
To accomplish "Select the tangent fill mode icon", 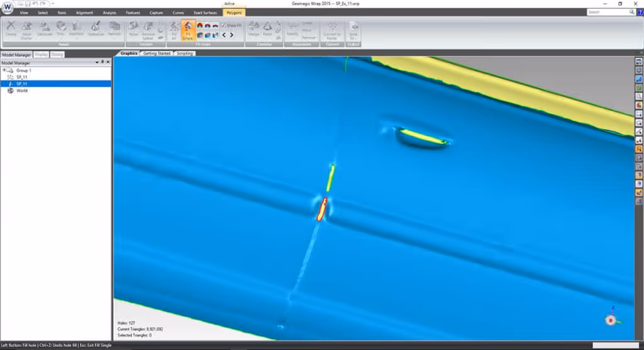I will (208, 26).
